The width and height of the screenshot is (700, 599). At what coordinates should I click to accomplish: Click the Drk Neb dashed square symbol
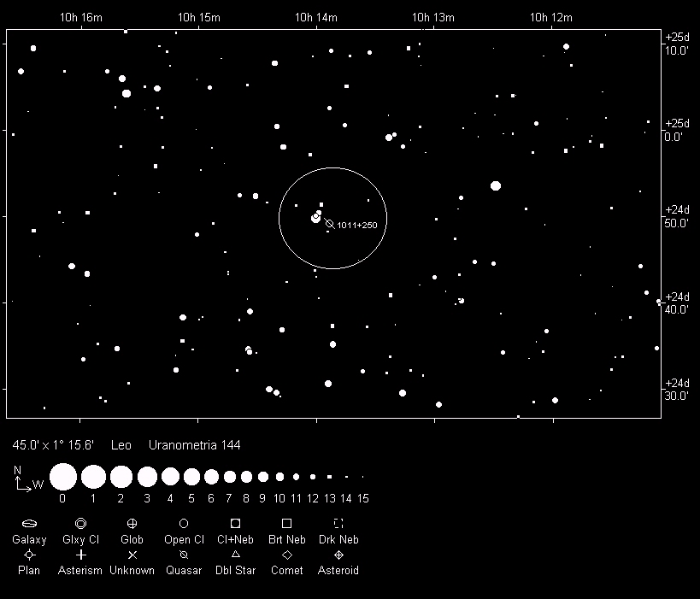pos(338,523)
